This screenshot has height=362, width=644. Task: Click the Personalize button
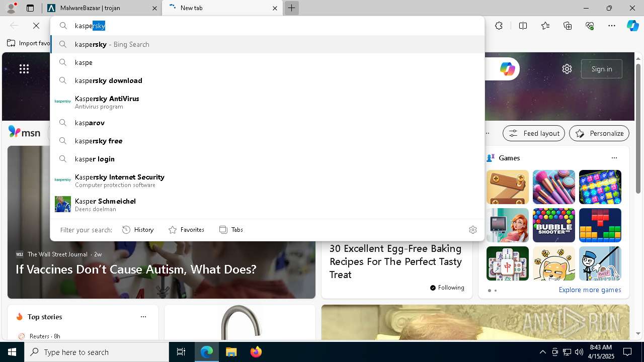pyautogui.click(x=599, y=133)
